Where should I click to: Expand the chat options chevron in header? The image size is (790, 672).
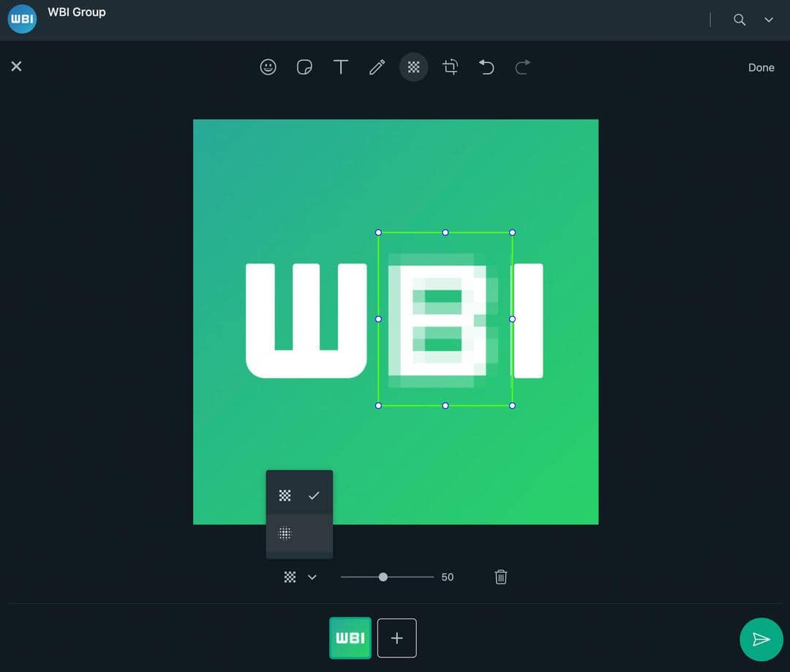pyautogui.click(x=767, y=20)
